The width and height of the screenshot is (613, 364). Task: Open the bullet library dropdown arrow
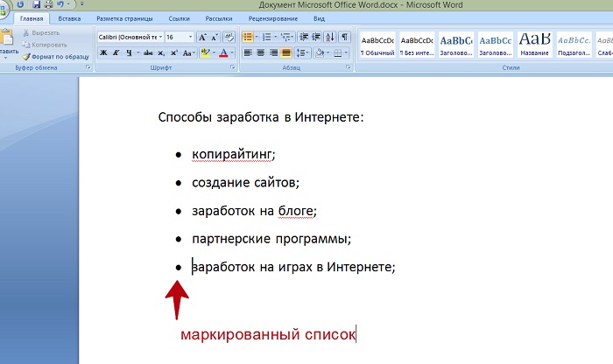point(257,37)
